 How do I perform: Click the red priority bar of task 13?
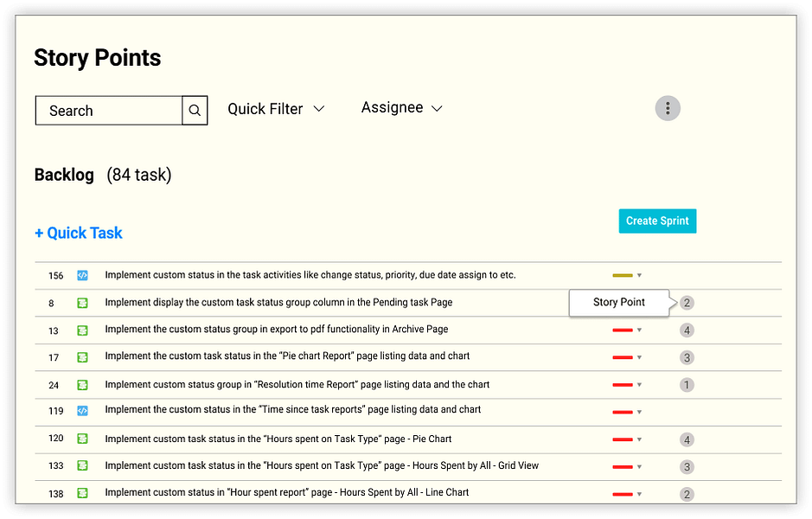(x=623, y=330)
